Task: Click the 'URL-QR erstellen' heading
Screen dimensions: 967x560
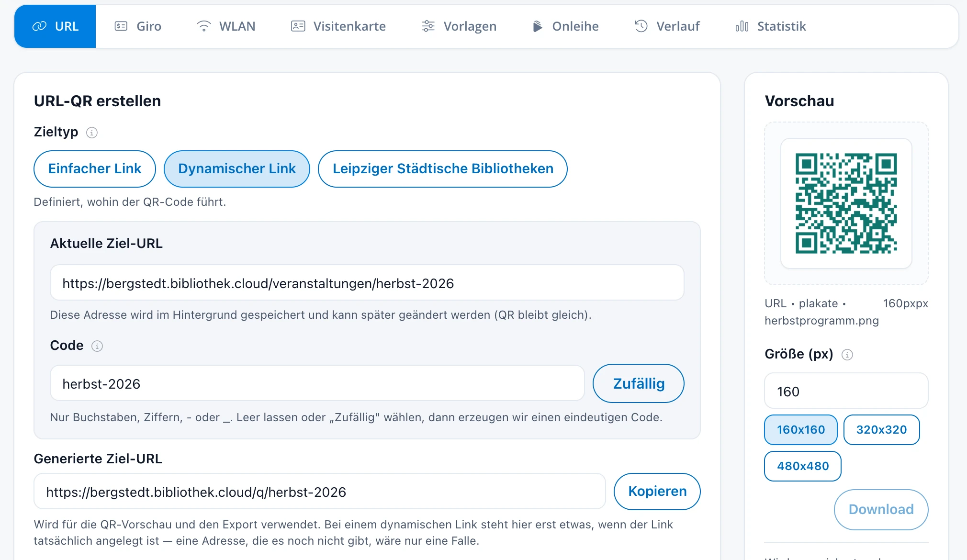Action: pyautogui.click(x=97, y=101)
